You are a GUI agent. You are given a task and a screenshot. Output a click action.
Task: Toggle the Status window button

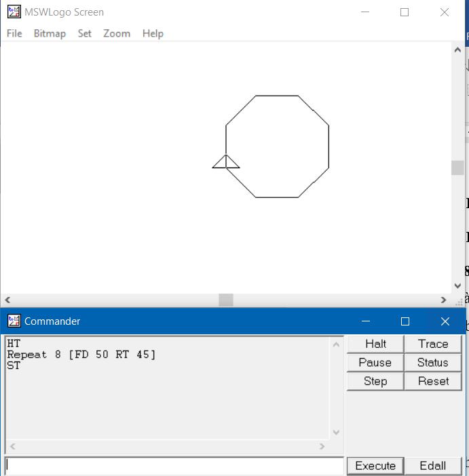coord(433,363)
